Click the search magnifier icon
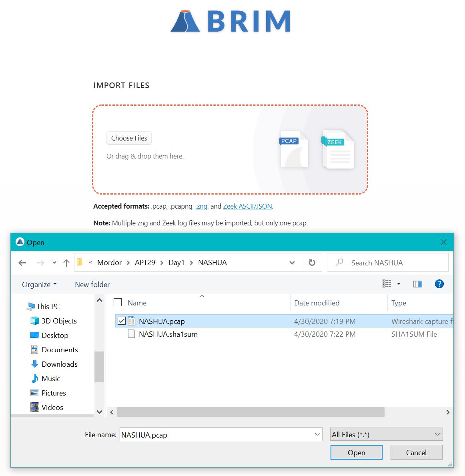 coord(339,262)
